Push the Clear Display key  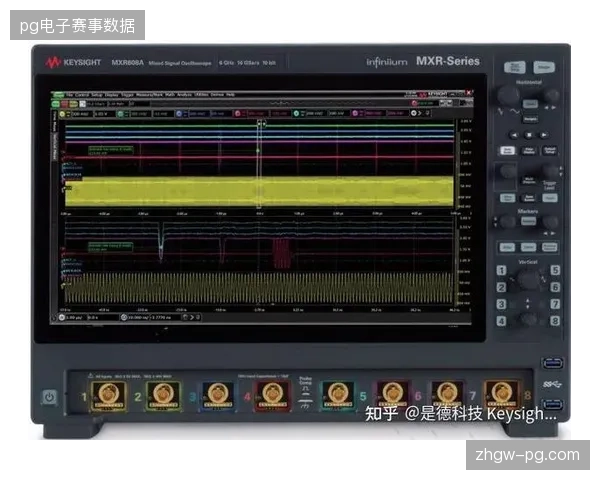pyautogui.click(x=529, y=150)
